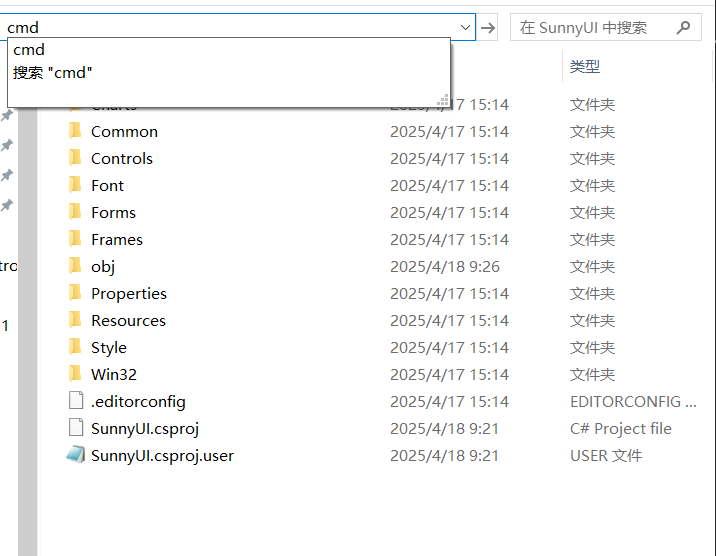Viewport: 716px width, 556px height.
Task: Choose the 搜索 "cmd" suggestion
Action: point(53,73)
